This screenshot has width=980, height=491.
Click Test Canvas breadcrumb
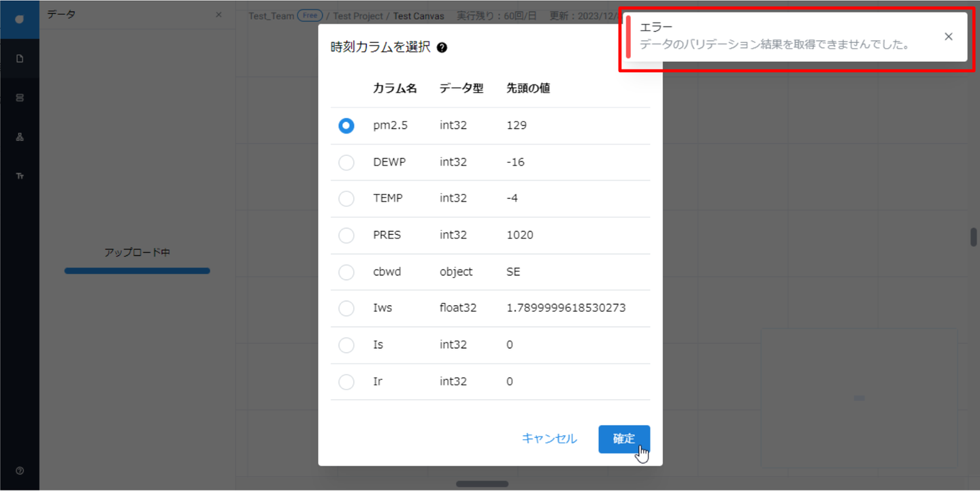point(419,16)
